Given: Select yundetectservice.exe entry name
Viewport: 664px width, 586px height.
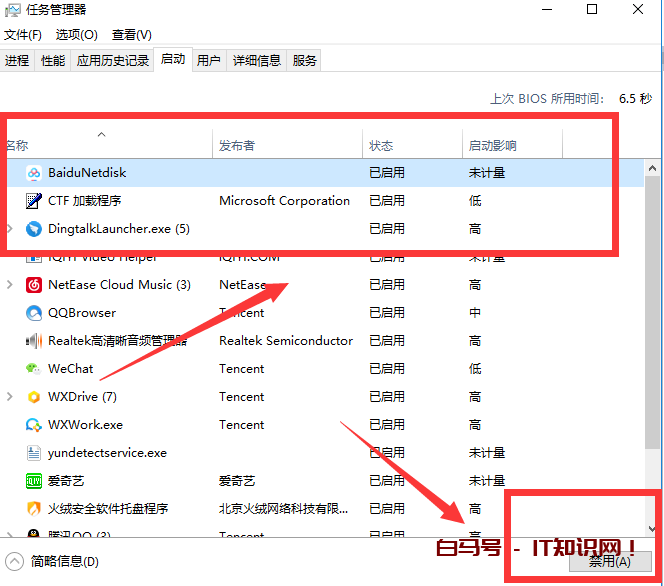Looking at the screenshot, I should coord(107,452).
